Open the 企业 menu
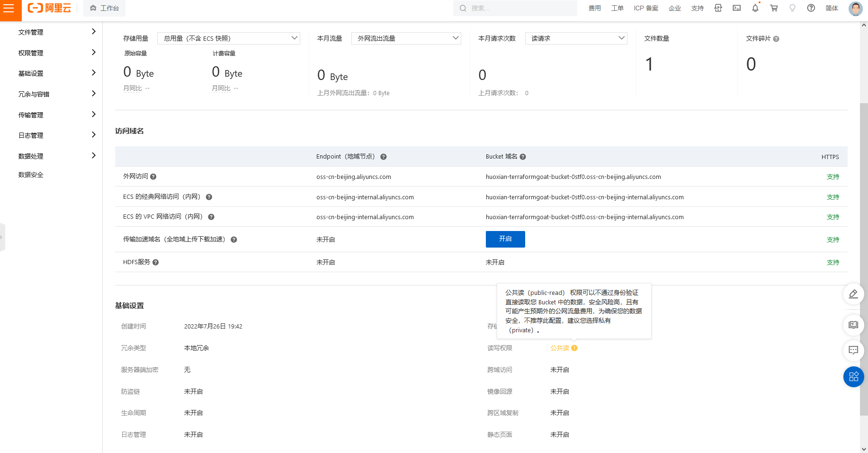The height and width of the screenshot is (453, 868). coord(675,8)
